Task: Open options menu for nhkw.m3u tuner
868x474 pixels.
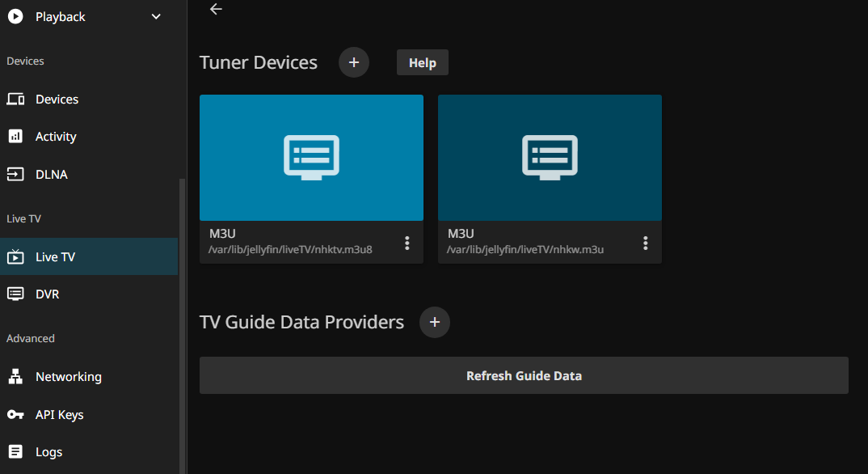Action: (x=646, y=243)
